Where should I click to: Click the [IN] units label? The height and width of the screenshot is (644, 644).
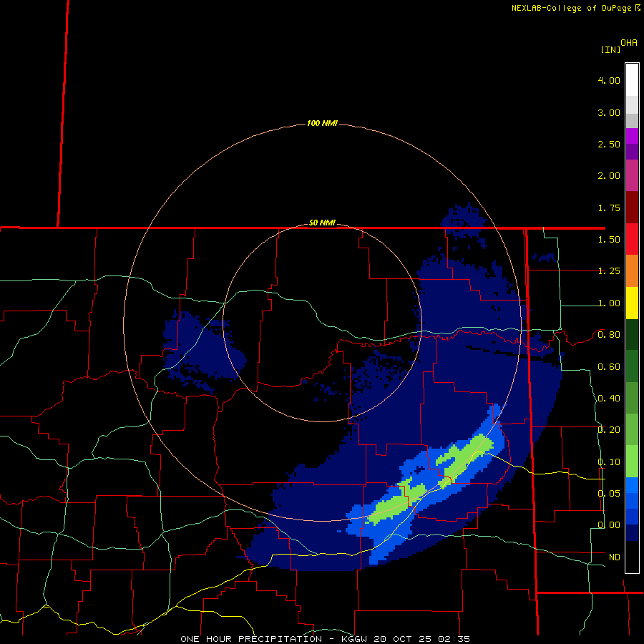point(610,49)
